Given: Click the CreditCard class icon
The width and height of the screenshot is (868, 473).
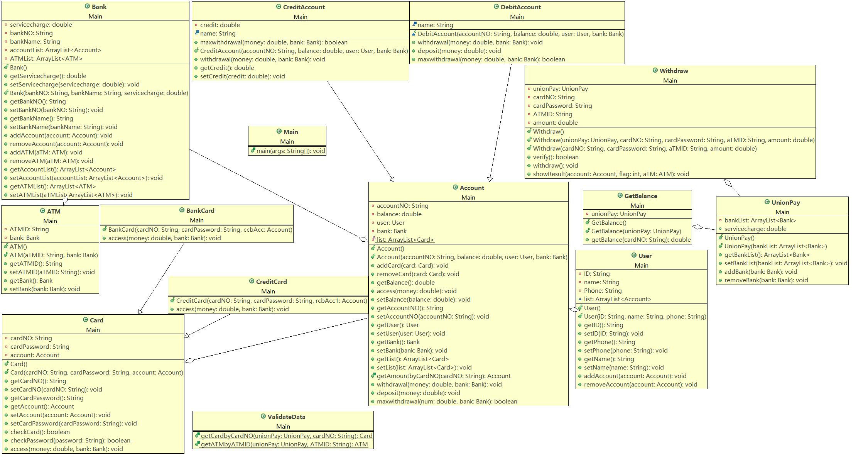Looking at the screenshot, I should [252, 281].
